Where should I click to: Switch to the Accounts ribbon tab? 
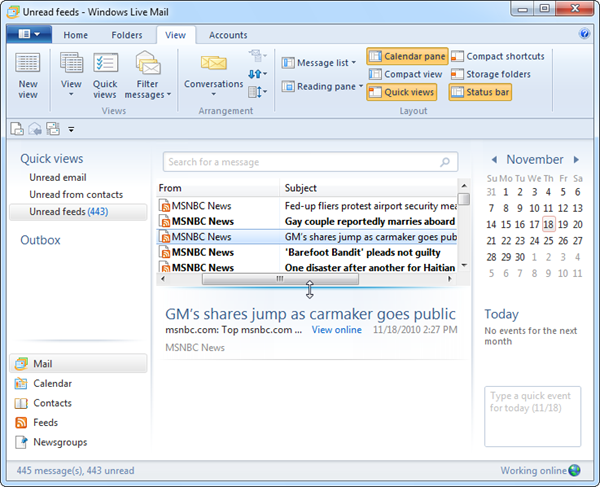pos(228,35)
